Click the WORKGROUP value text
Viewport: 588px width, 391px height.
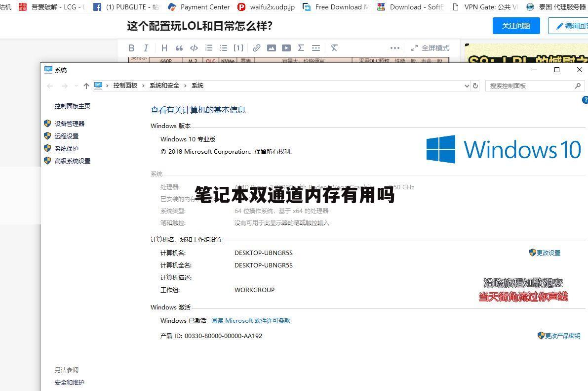pos(254,290)
